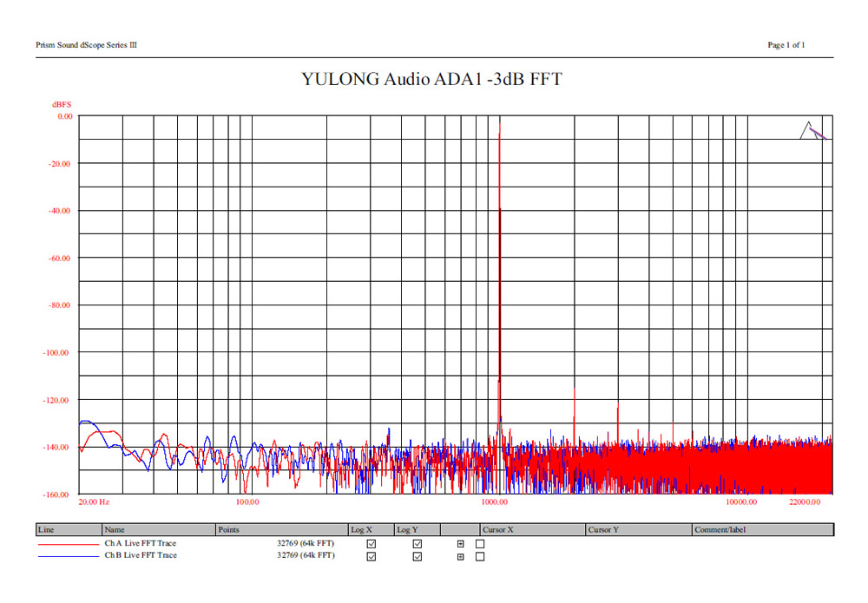Select the Comment/label column header
This screenshot has width=868, height=603.
763,530
